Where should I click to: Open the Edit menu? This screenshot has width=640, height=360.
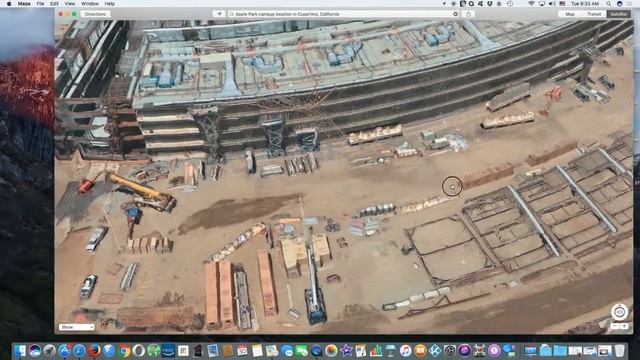coord(54,4)
